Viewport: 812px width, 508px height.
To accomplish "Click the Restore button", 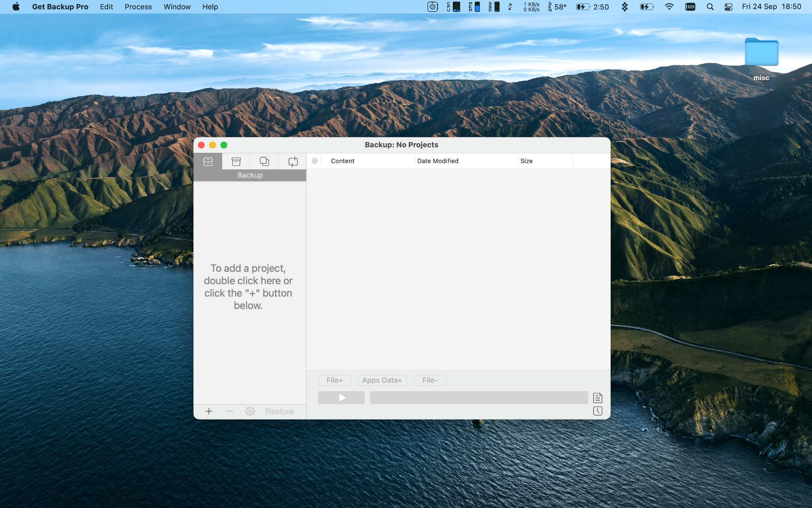I will [x=280, y=412].
